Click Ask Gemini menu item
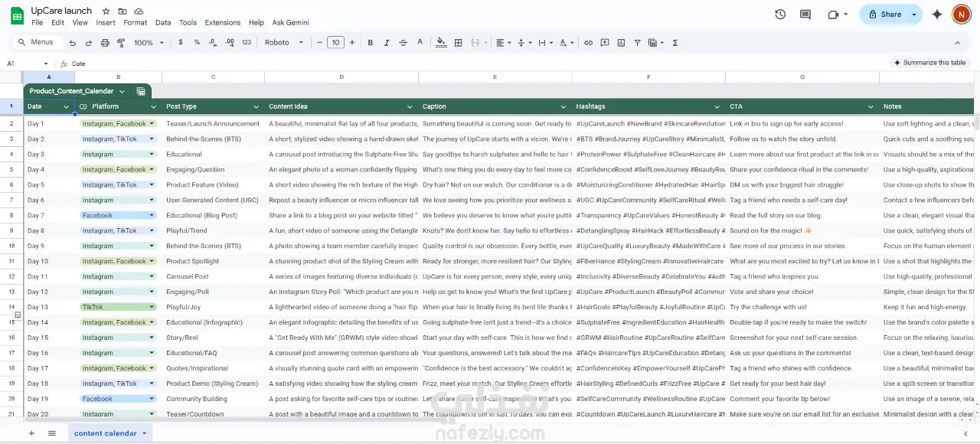 (x=291, y=23)
